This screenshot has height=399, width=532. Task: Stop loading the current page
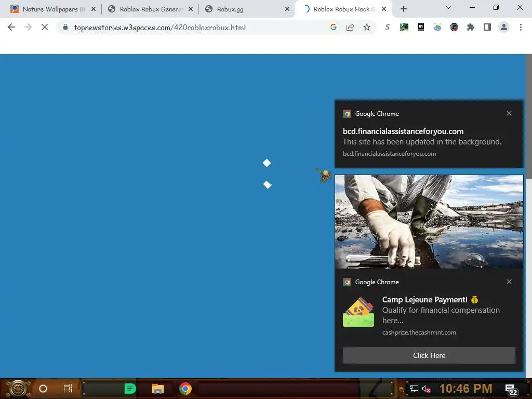45,28
